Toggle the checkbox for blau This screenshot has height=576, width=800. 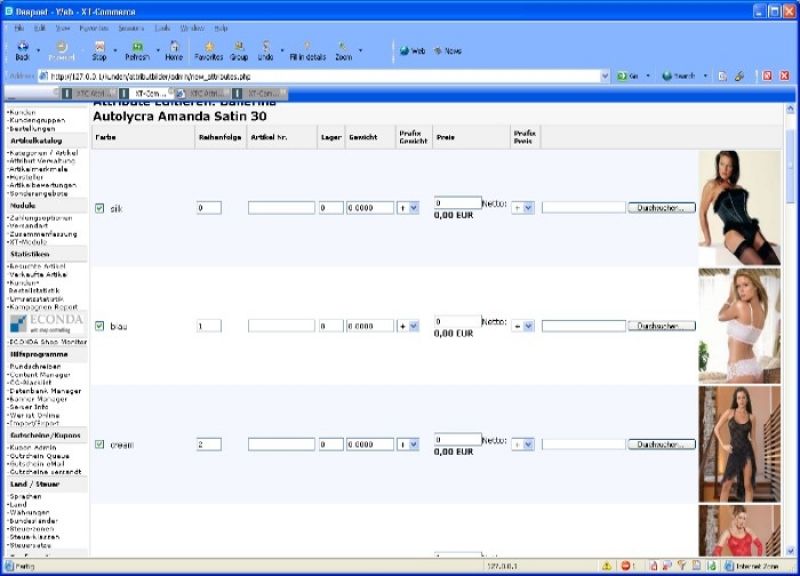pyautogui.click(x=99, y=325)
